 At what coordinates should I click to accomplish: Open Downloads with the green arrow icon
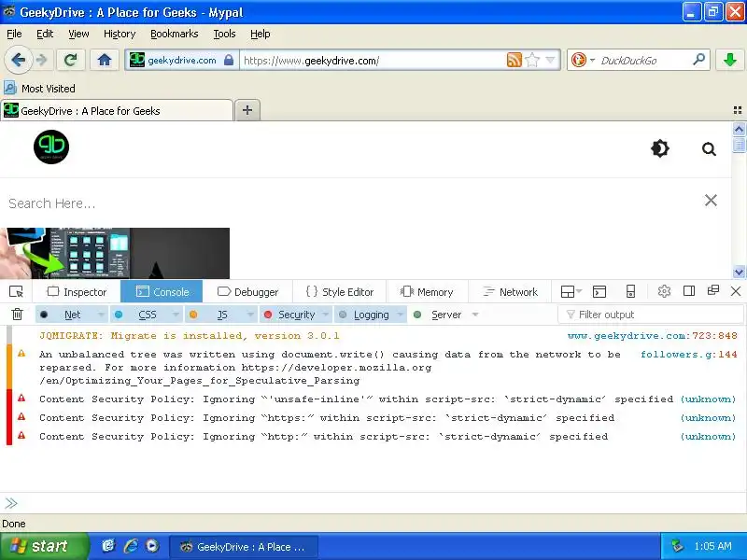coord(729,60)
